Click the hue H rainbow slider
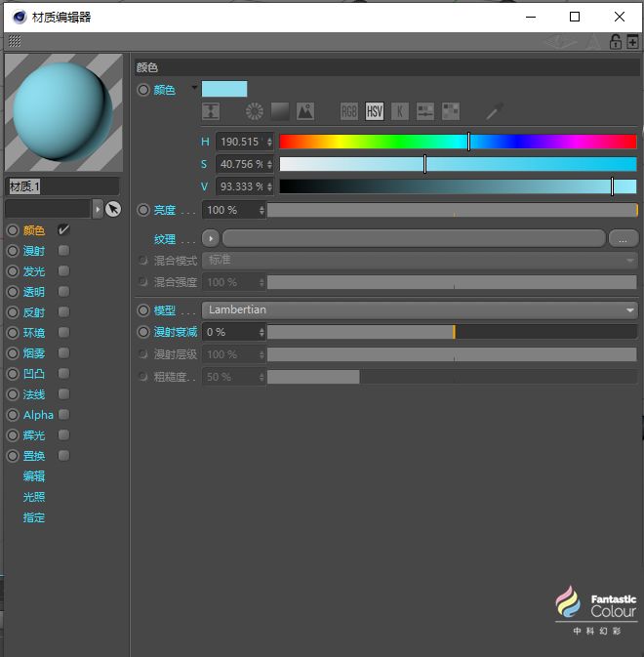 pyautogui.click(x=458, y=142)
